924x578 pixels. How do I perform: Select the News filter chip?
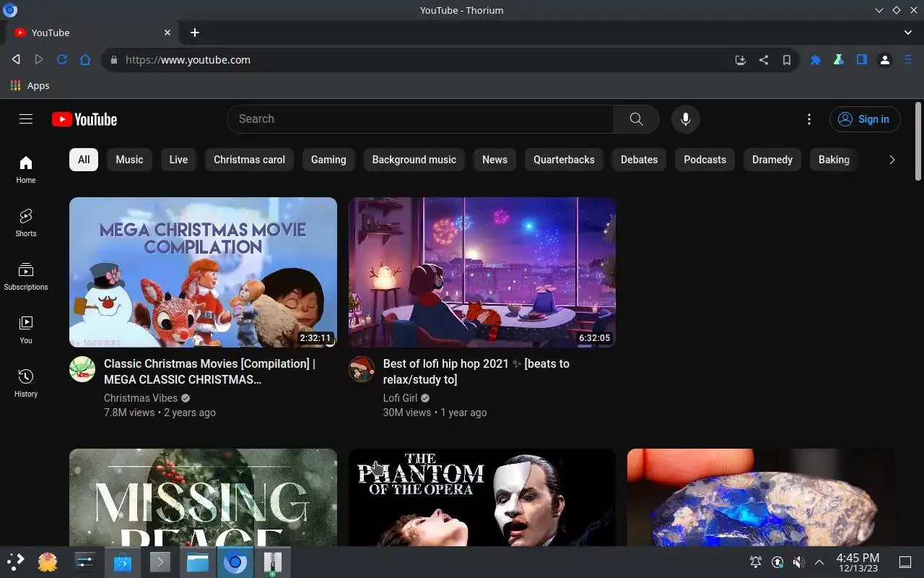tap(494, 160)
